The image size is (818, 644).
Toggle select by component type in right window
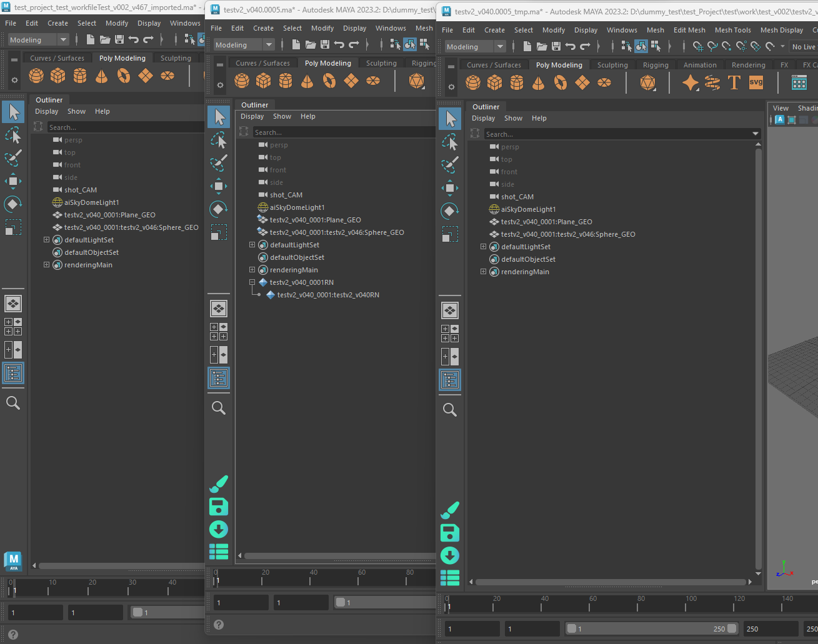(656, 46)
